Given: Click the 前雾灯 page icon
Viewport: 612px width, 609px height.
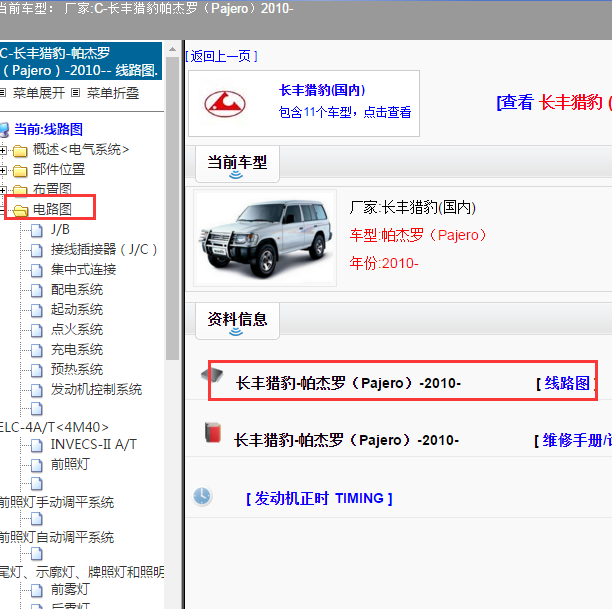Looking at the screenshot, I should (37, 590).
